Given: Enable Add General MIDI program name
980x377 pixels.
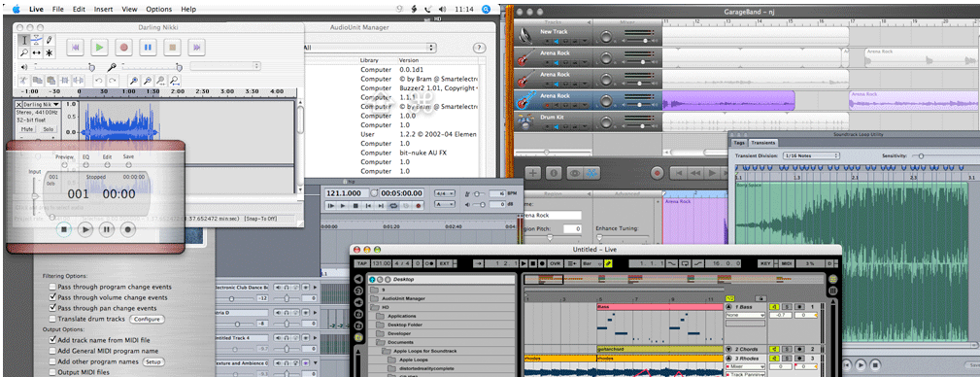Looking at the screenshot, I should point(52,351).
